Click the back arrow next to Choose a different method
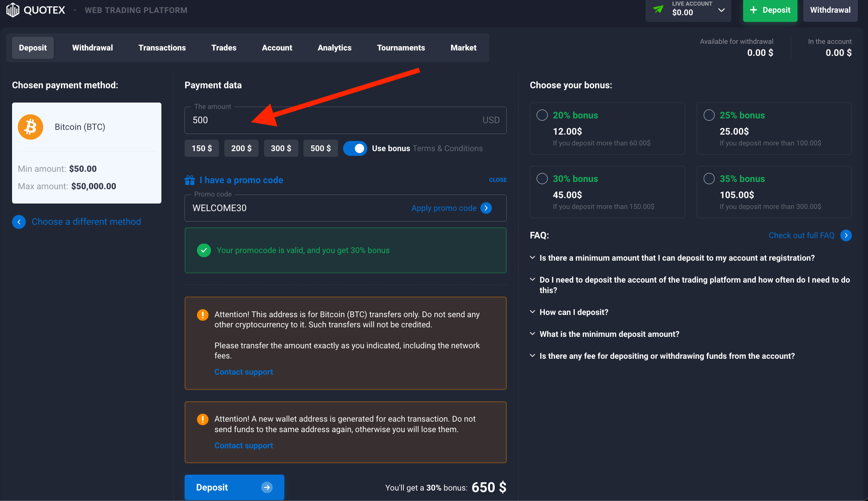Viewport: 868px width, 501px height. tap(19, 222)
